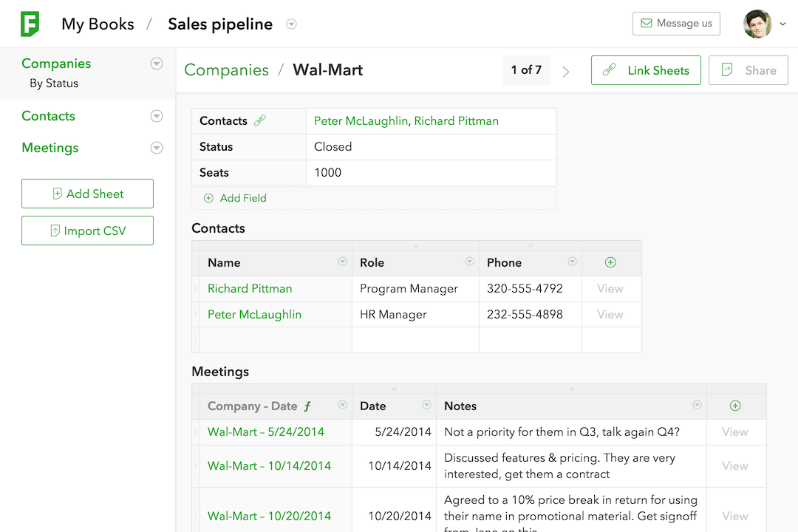This screenshot has height=532, width=798.
Task: Click the 10/14/2014 date cell
Action: click(x=394, y=465)
